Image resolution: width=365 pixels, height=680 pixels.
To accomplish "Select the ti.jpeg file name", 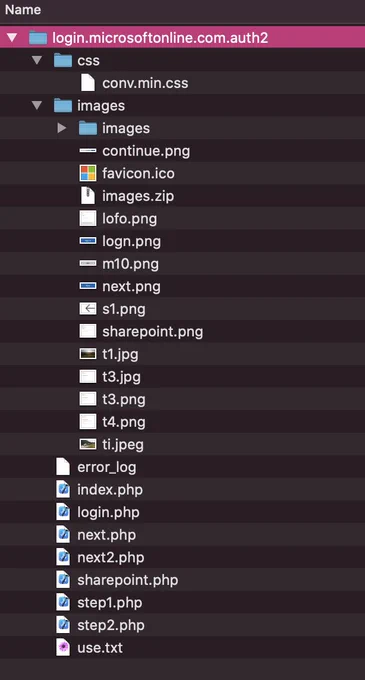I will (x=123, y=445).
